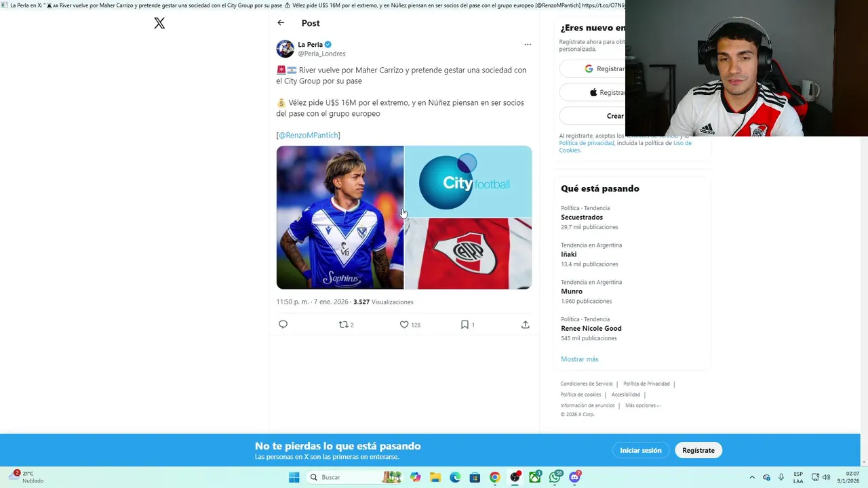This screenshot has width=868, height=488.
Task: Select the Munro trending topic
Action: 572,291
